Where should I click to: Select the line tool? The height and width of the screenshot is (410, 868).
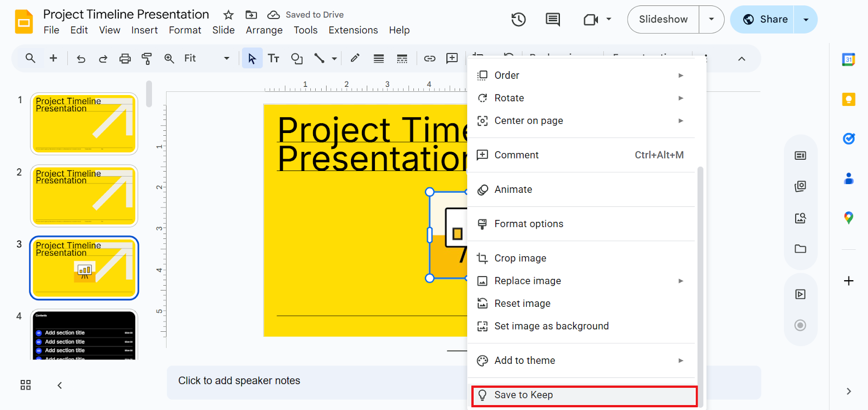[320, 58]
